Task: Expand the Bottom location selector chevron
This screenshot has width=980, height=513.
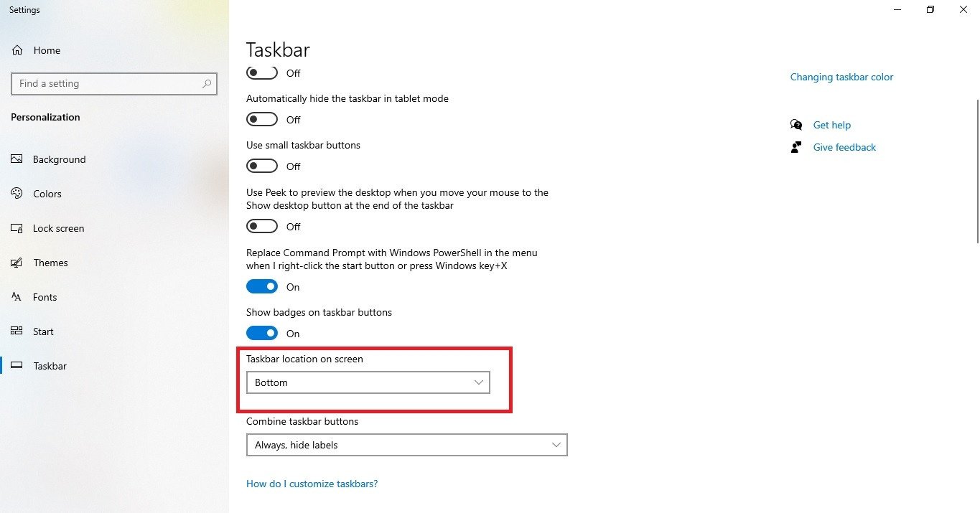Action: [x=478, y=382]
